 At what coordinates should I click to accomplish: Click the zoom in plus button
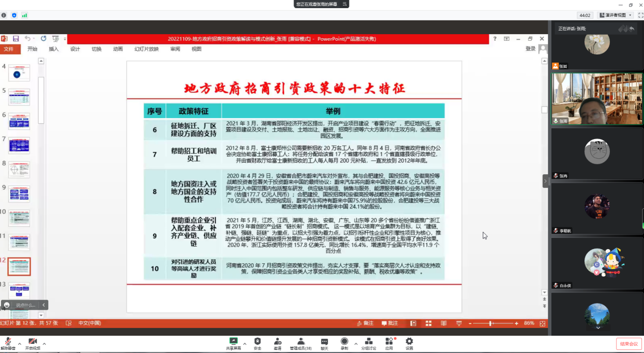click(516, 323)
